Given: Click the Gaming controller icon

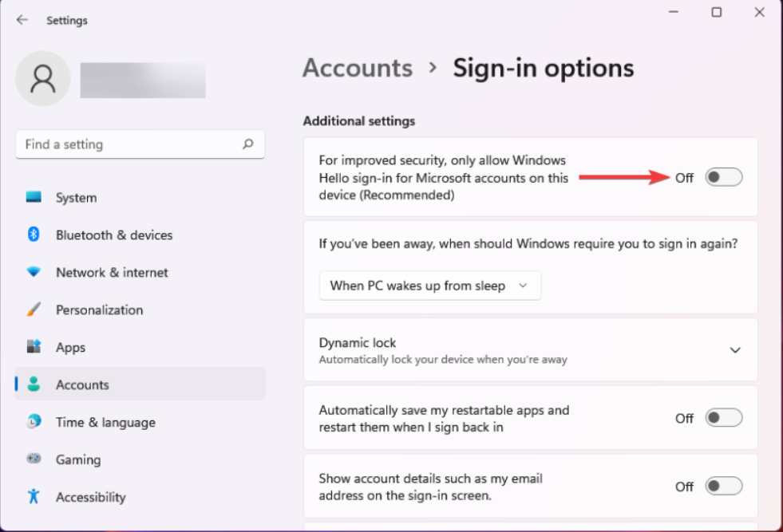Looking at the screenshot, I should pyautogui.click(x=34, y=459).
